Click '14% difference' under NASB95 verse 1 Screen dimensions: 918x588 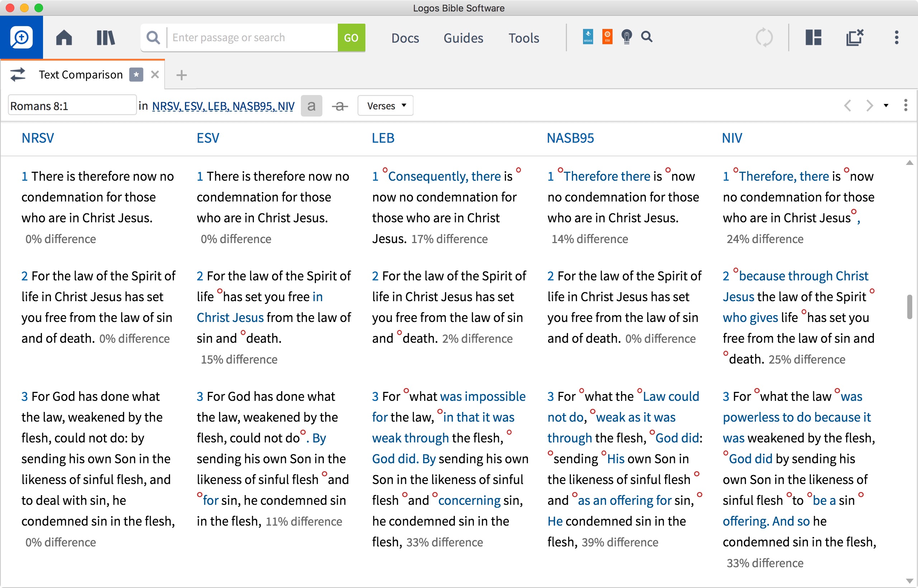pyautogui.click(x=590, y=239)
